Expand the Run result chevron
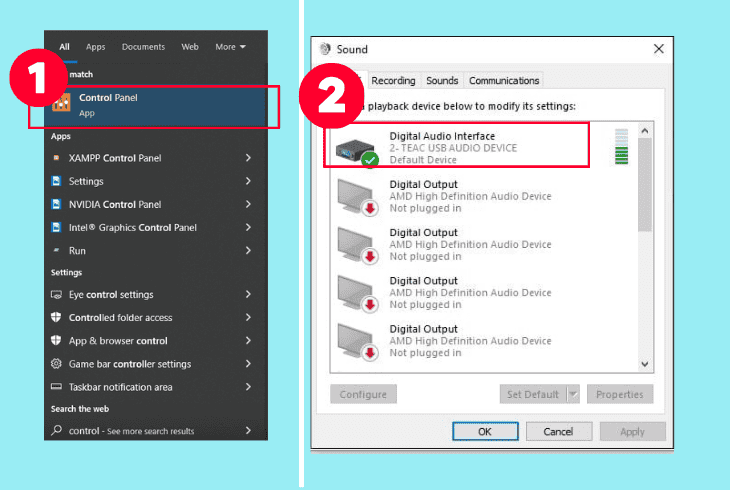 [248, 251]
